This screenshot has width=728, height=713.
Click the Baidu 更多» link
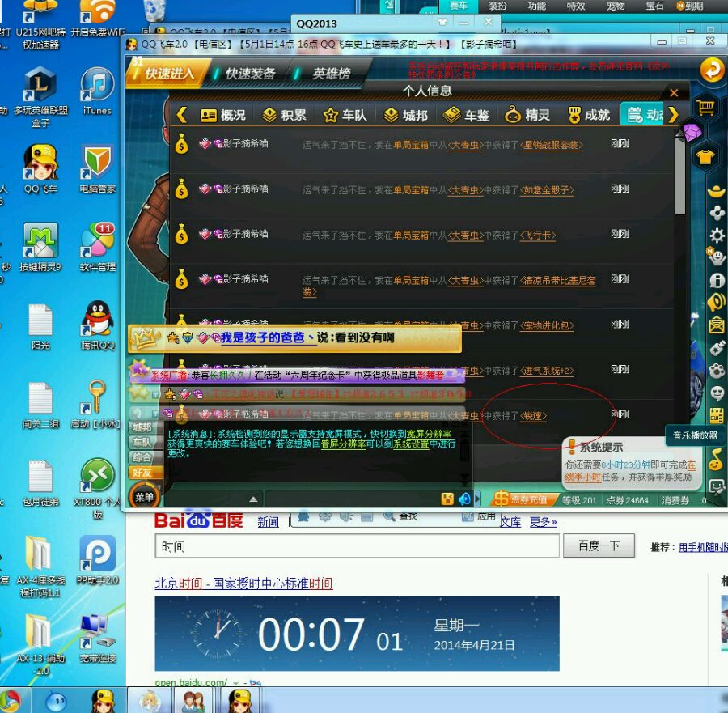544,522
